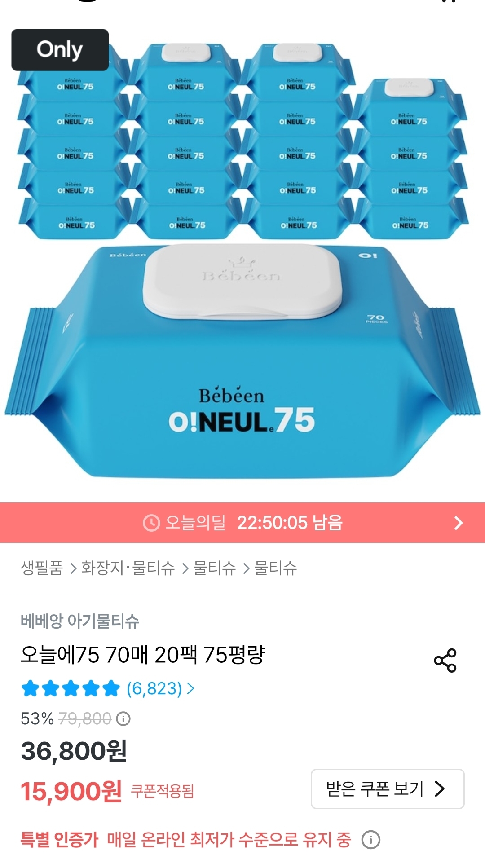Open price info icon next to 79,800
This screenshot has height=868, width=485.
[123, 719]
